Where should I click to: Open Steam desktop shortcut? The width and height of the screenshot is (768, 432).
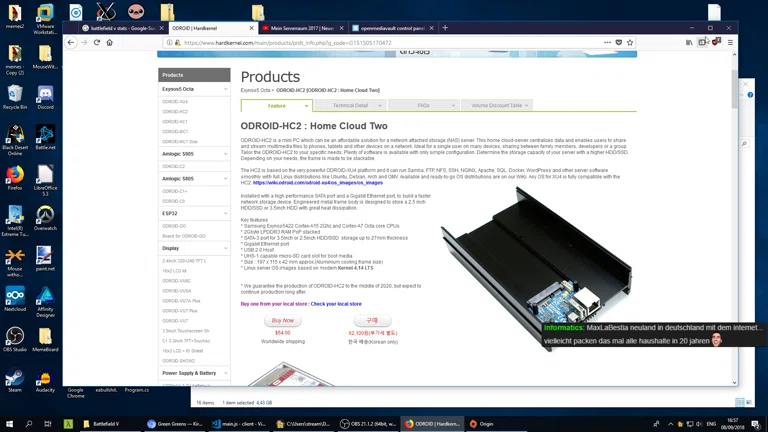click(15, 379)
